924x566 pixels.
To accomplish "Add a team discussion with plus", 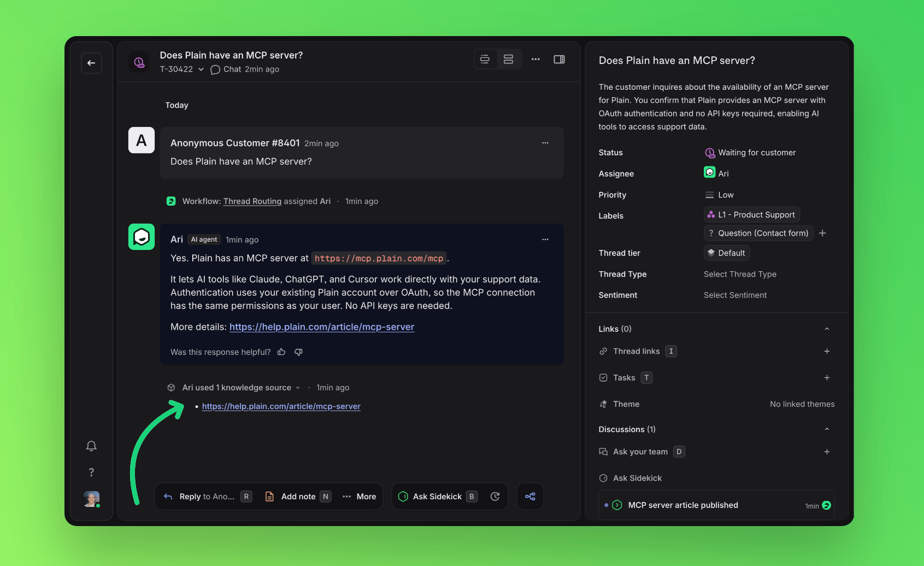I will [827, 452].
